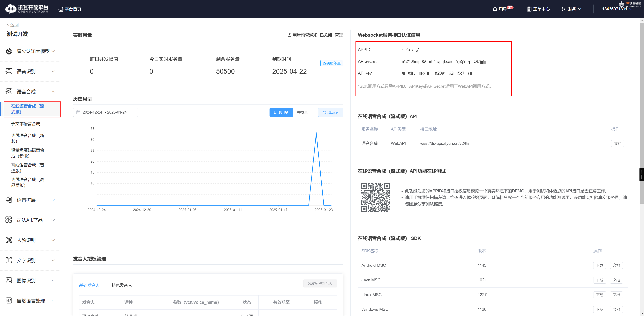Image resolution: width=644 pixels, height=316 pixels.
Task: Click the 星火认知大模型 flame icon
Action: point(9,51)
